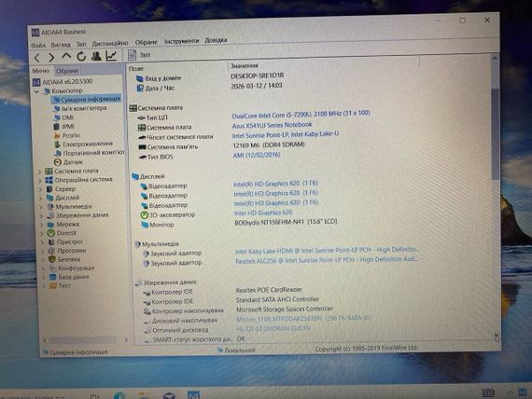Click the Звіт report button
Screen dimensions: 532x399
[x=139, y=55]
